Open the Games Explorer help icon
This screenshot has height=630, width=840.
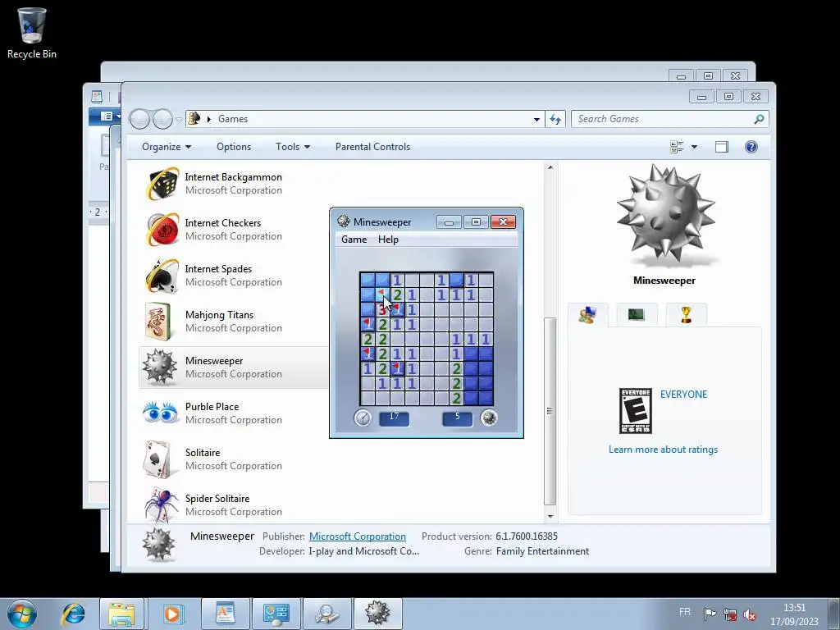point(751,147)
